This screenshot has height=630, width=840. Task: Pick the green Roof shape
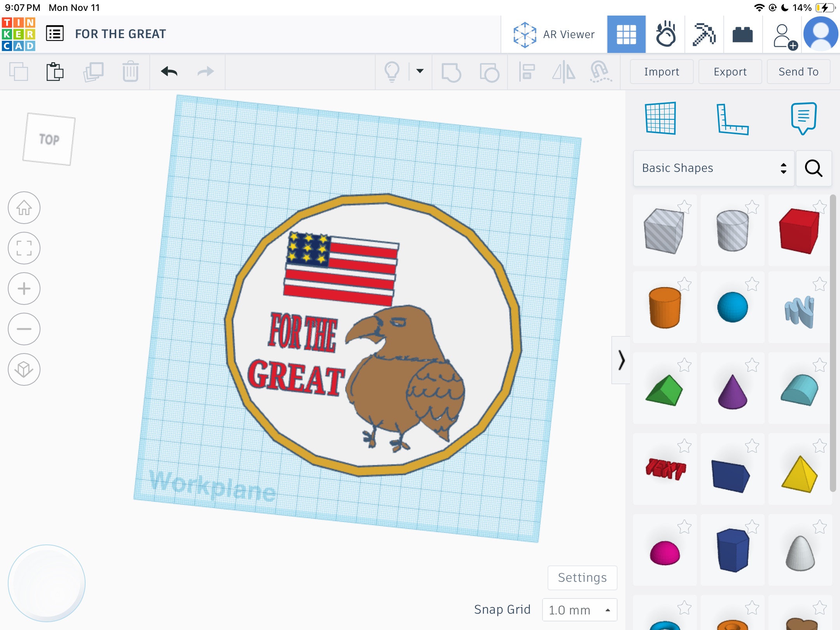pyautogui.click(x=664, y=390)
